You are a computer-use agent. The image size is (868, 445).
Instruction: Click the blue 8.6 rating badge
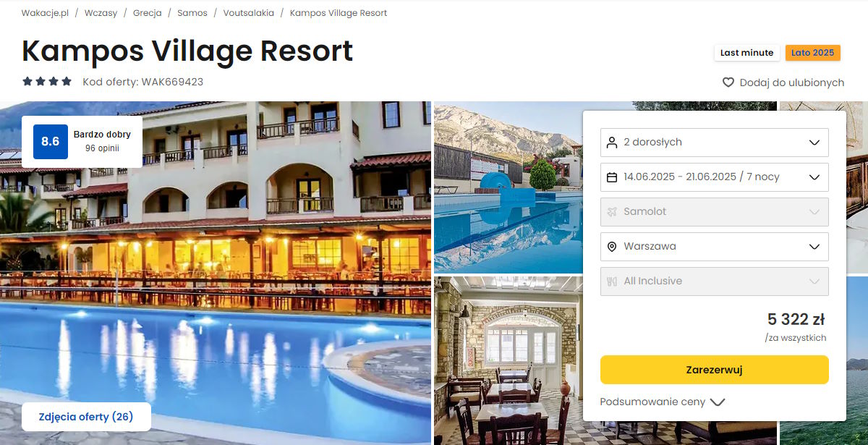coord(51,142)
